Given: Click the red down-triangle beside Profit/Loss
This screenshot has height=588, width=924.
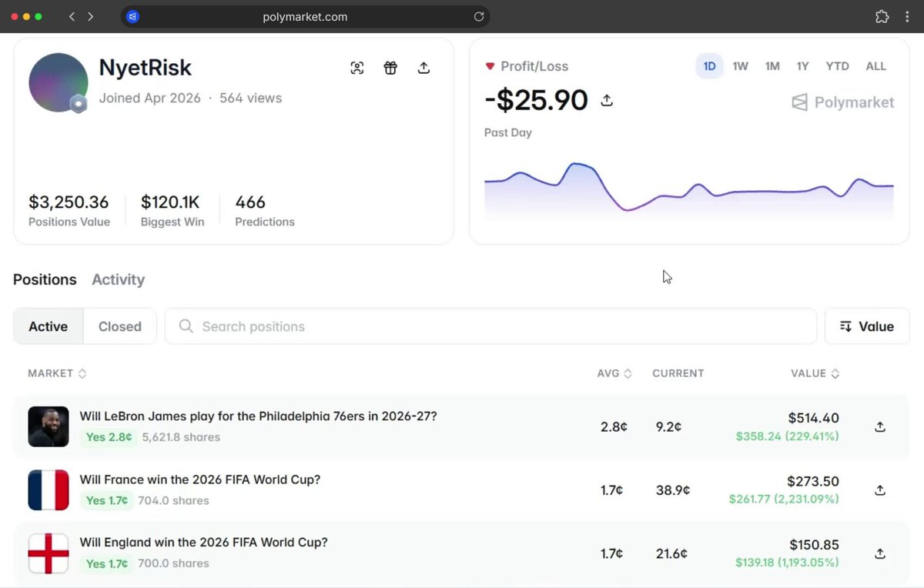Looking at the screenshot, I should pos(490,66).
